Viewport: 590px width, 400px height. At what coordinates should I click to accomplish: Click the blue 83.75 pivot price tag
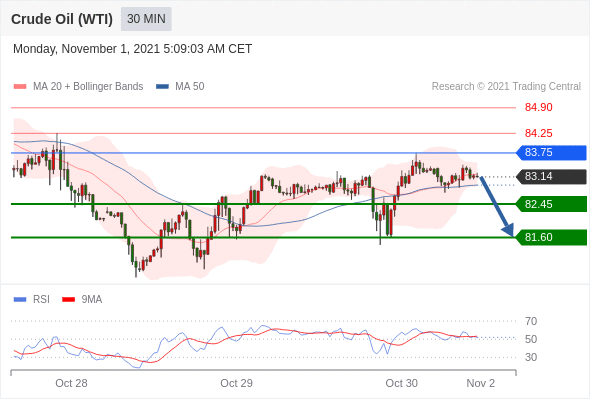tap(551, 153)
